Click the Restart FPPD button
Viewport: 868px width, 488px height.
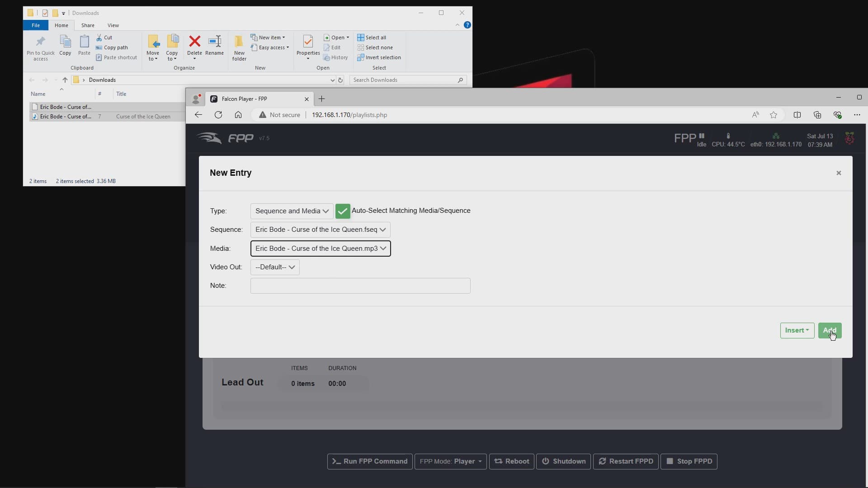pyautogui.click(x=626, y=461)
